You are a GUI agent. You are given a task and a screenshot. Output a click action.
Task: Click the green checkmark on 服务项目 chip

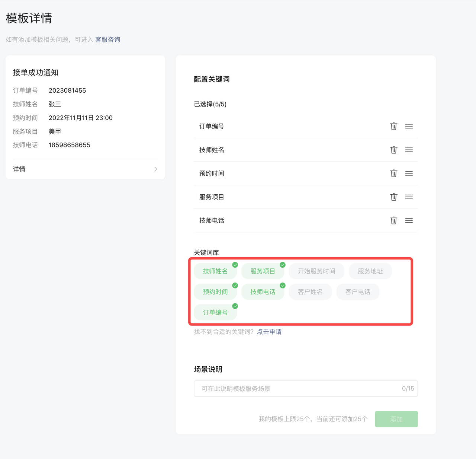click(x=282, y=265)
